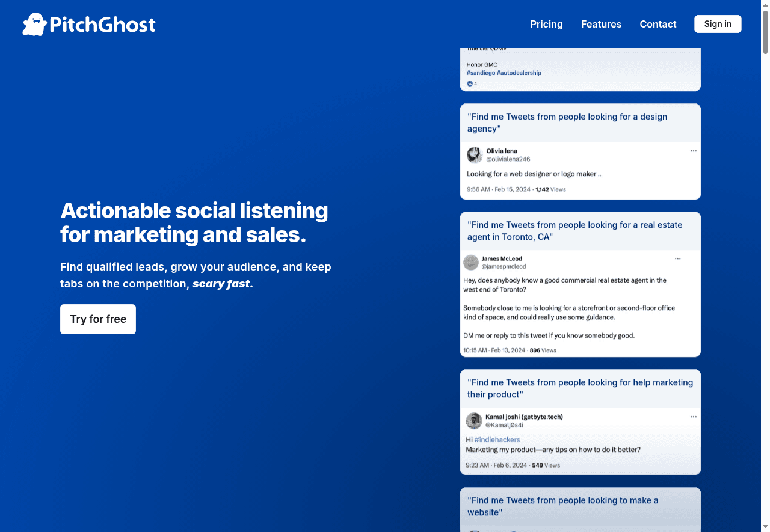Open the @olivialena246 handle
This screenshot has height=532, width=770.
point(508,159)
